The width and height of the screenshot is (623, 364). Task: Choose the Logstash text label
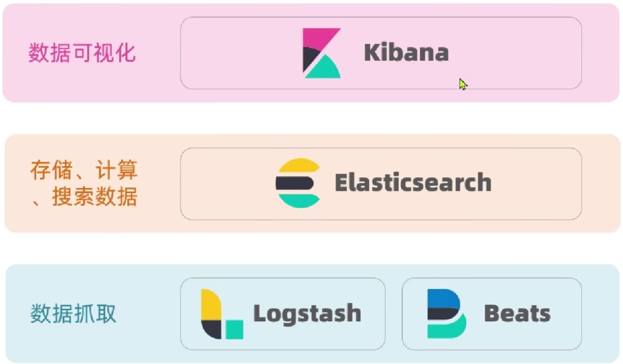(307, 313)
